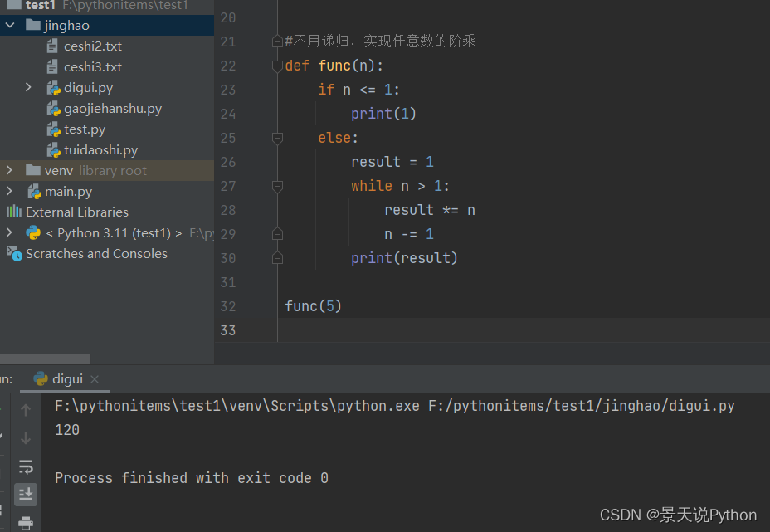This screenshot has height=532, width=770.
Task: Select ceshi2.txt in the project tree
Action: [93, 46]
